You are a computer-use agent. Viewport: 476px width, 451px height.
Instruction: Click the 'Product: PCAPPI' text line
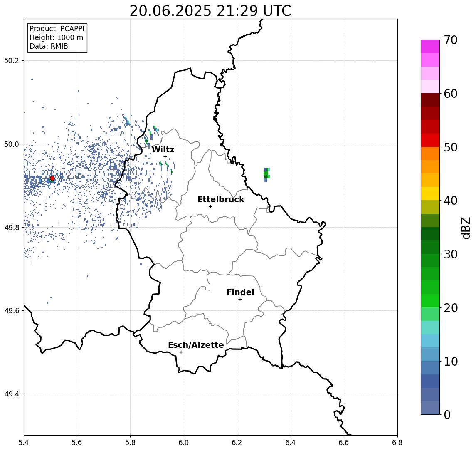point(57,29)
